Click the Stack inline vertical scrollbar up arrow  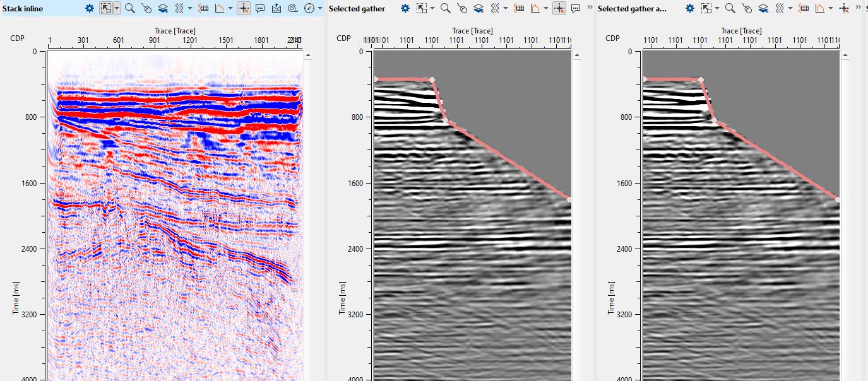coord(309,55)
